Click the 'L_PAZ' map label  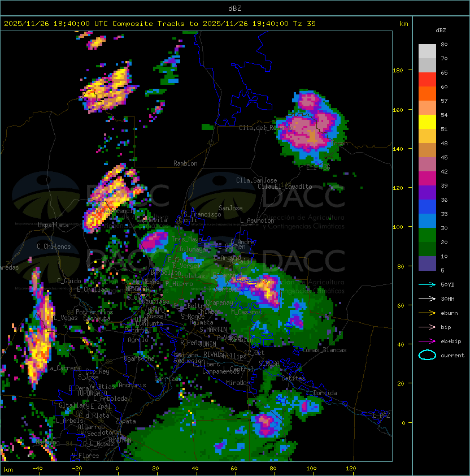381,416
